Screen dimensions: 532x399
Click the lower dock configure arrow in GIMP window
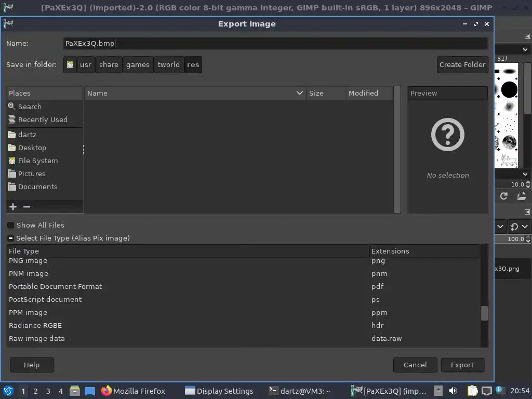527,212
